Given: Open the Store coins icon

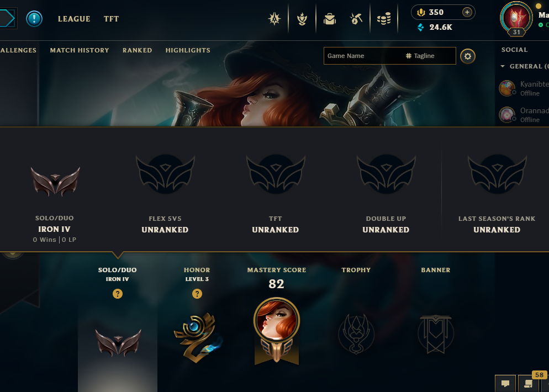Looking at the screenshot, I should [384, 19].
